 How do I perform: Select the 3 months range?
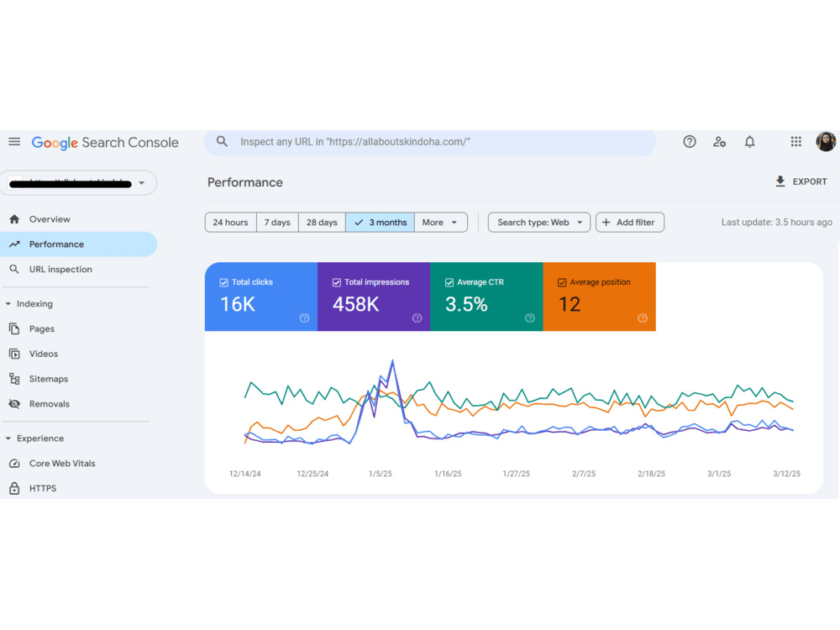tap(381, 223)
